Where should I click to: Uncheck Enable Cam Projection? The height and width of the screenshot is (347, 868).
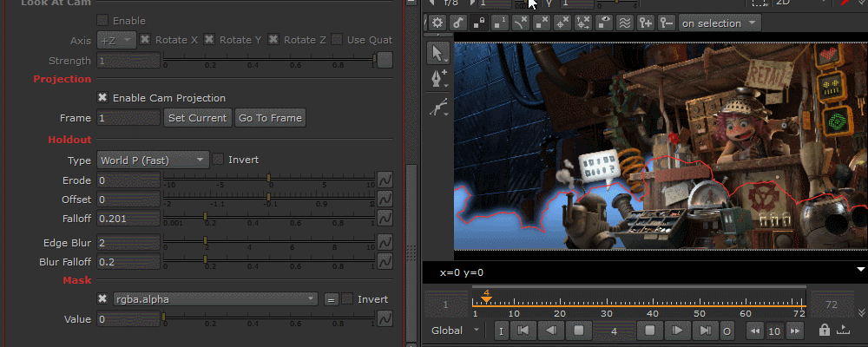coord(102,97)
